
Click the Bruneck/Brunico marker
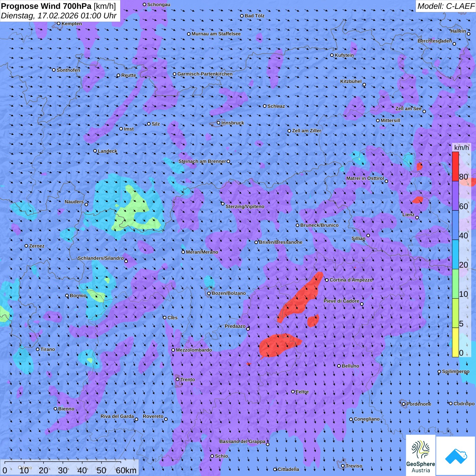click(297, 225)
